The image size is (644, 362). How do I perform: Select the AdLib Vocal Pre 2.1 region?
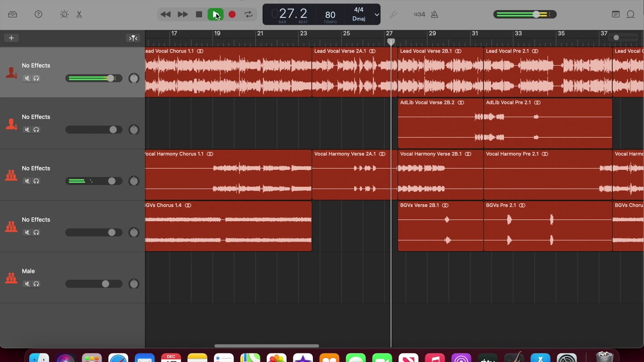click(x=548, y=123)
